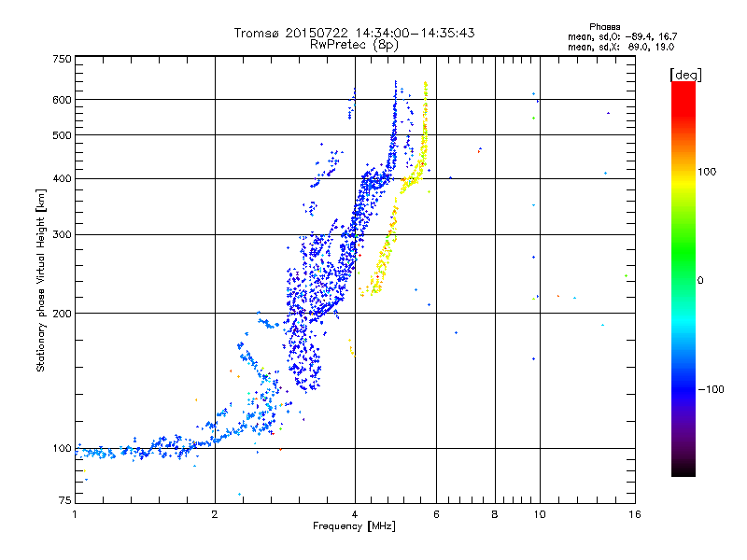Image resolution: width=747 pixels, height=560 pixels.
Task: Click the x-axis tick label '16'
Action: (635, 514)
